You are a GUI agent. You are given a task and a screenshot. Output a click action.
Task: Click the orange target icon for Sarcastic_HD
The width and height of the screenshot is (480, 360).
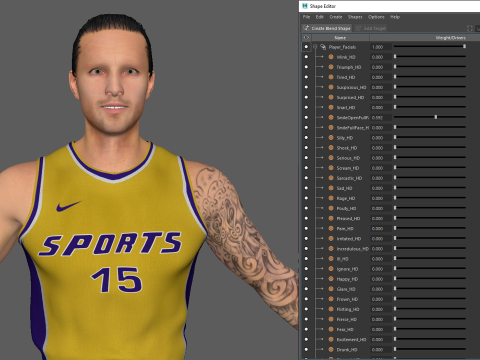(331, 178)
